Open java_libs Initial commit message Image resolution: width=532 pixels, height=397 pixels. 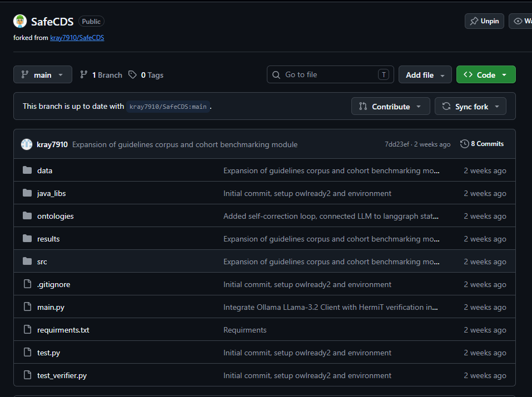point(307,193)
